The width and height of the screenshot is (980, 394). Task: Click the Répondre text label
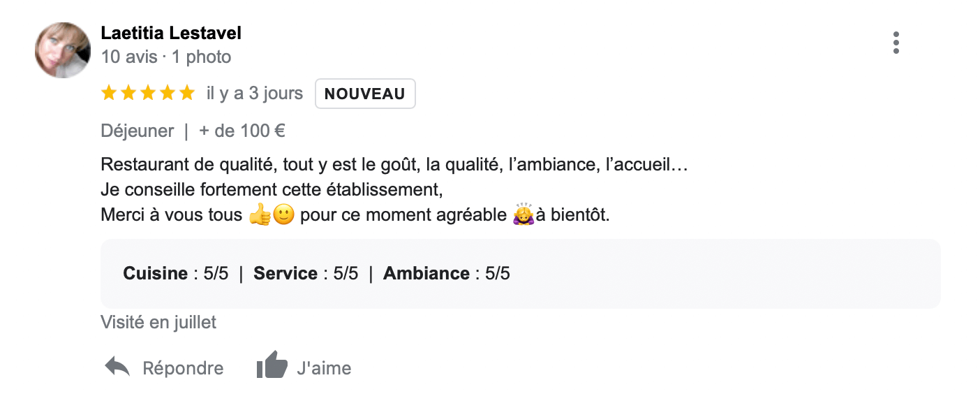pos(183,368)
